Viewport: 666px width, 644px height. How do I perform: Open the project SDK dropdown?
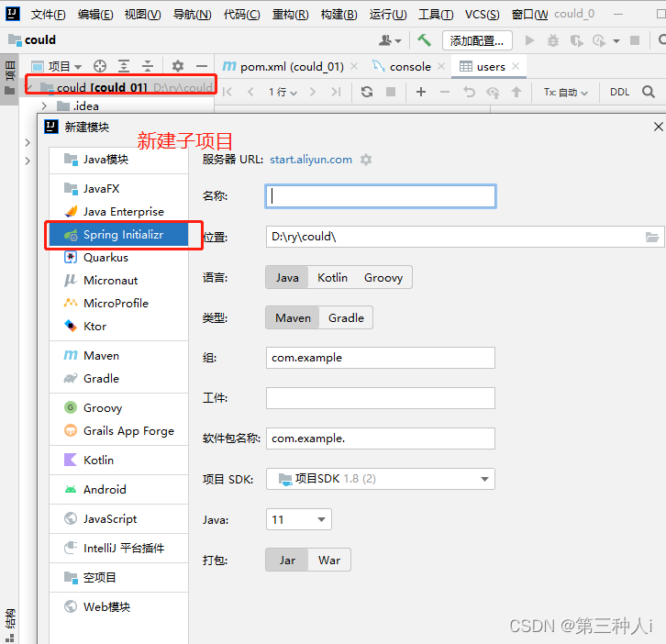click(x=381, y=479)
